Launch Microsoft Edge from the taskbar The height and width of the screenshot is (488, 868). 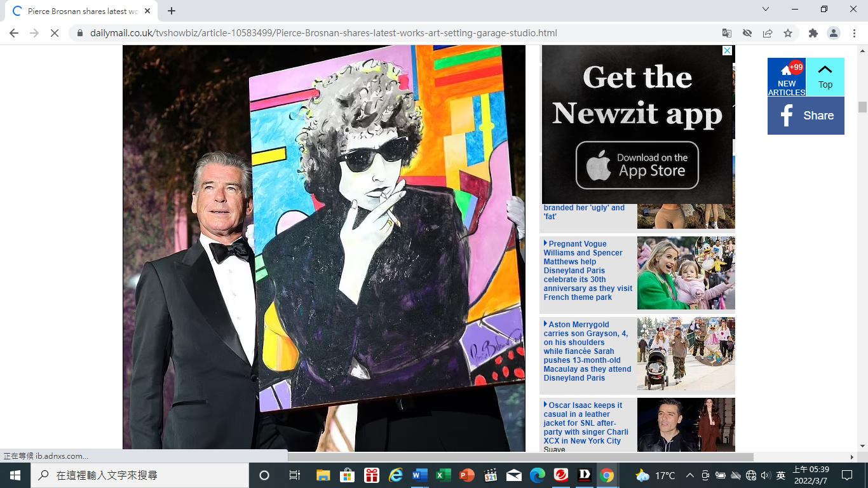538,475
